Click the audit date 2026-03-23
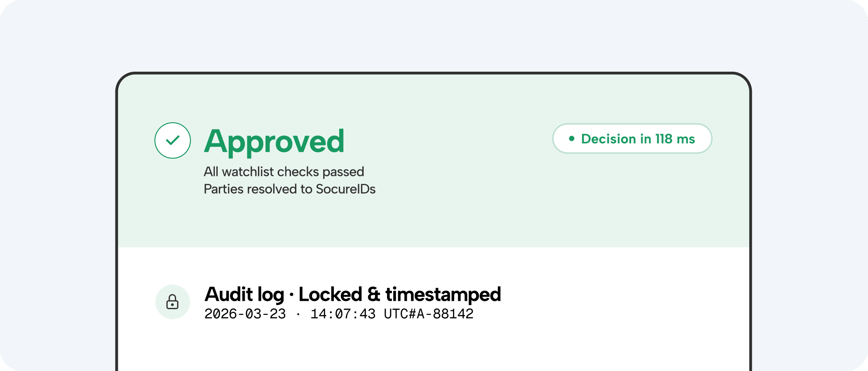Image resolution: width=868 pixels, height=371 pixels. pos(245,314)
